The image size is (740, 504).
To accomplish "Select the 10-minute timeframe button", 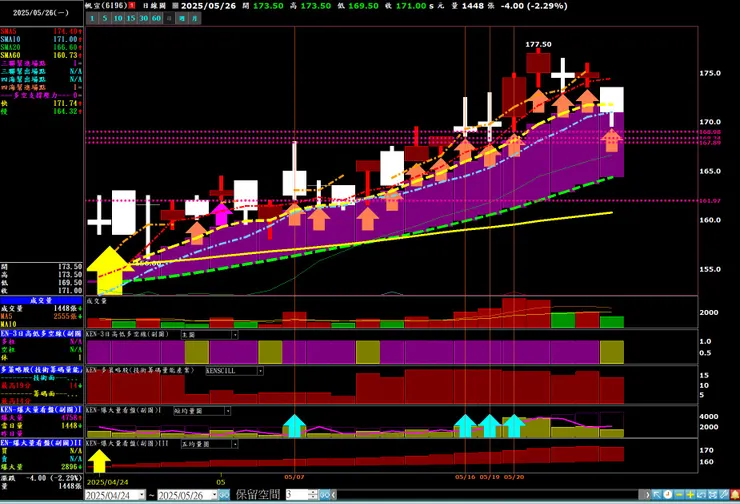I will tap(118, 18).
